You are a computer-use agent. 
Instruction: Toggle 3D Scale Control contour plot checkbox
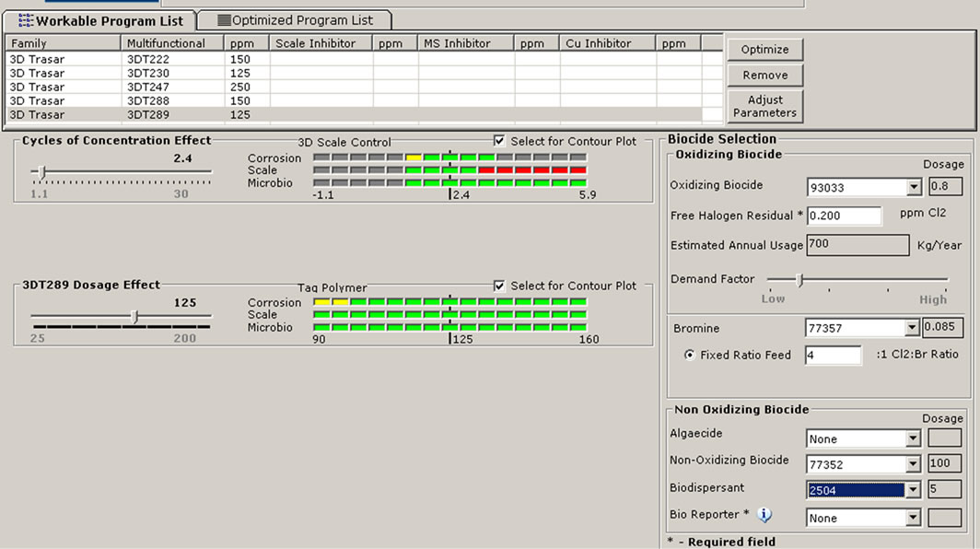pyautogui.click(x=499, y=141)
